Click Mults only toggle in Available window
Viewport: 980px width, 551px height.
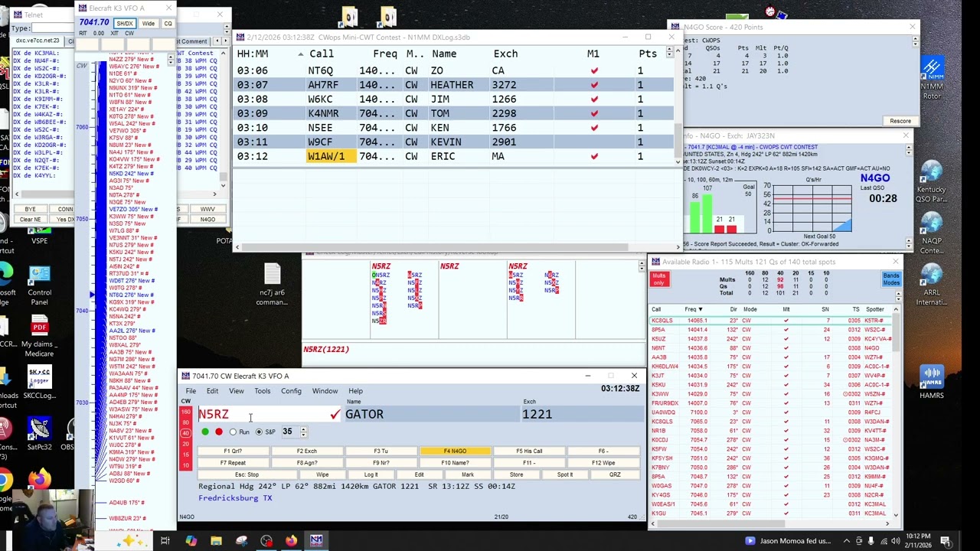[x=659, y=279]
